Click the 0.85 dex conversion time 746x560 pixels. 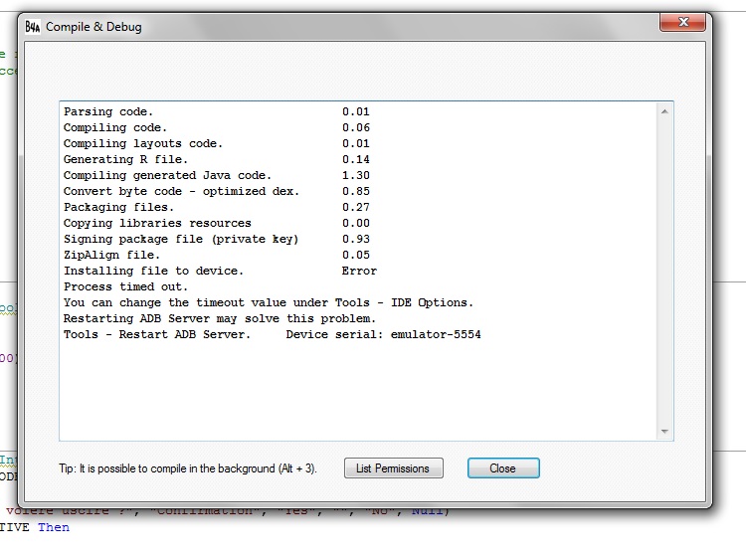tap(356, 191)
